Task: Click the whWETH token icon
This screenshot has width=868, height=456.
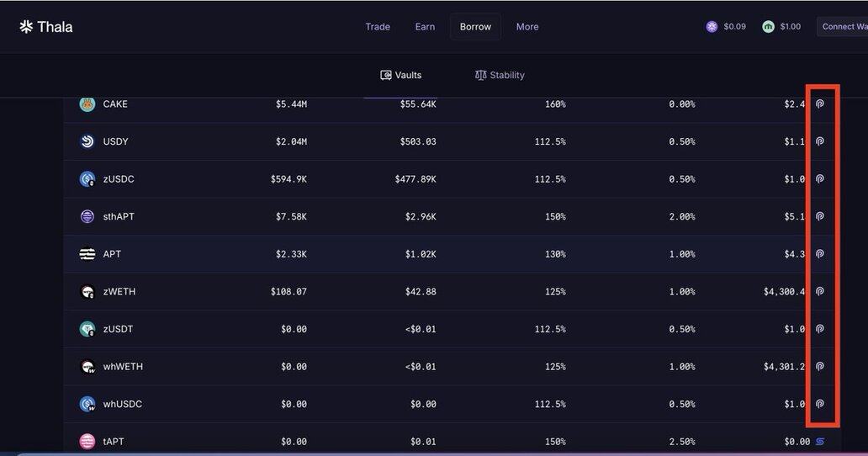Action: 87,366
